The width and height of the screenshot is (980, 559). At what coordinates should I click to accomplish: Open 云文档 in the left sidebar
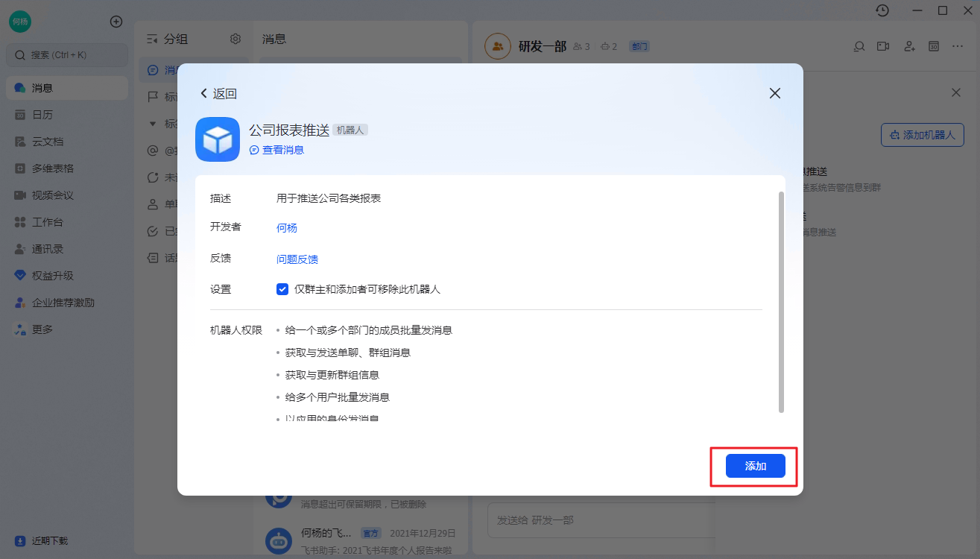point(47,142)
